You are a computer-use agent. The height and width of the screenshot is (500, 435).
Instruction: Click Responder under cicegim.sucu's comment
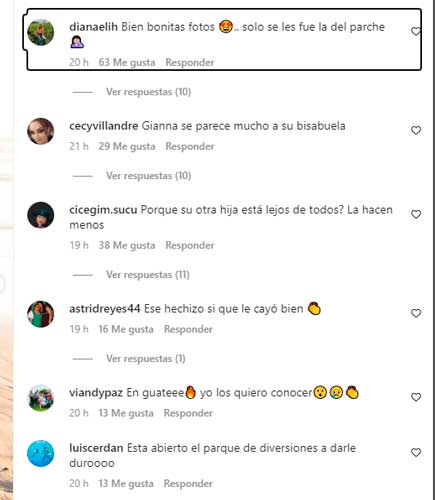(190, 245)
